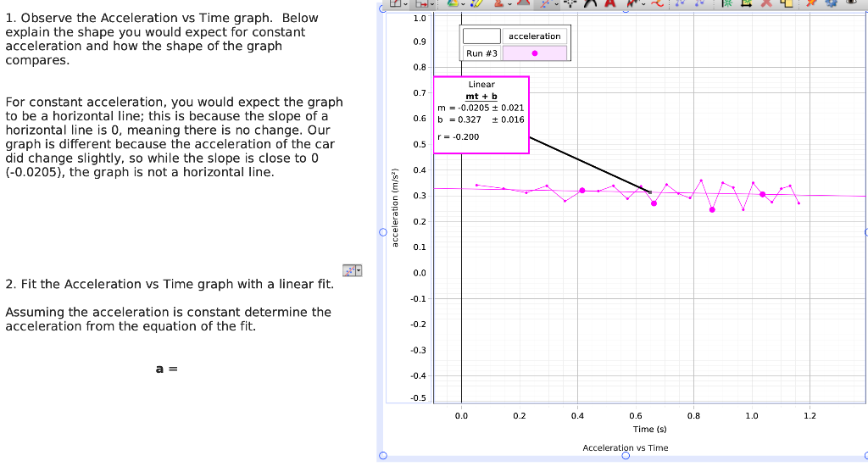Open graph properties with the blue gear icon

coord(831,3)
